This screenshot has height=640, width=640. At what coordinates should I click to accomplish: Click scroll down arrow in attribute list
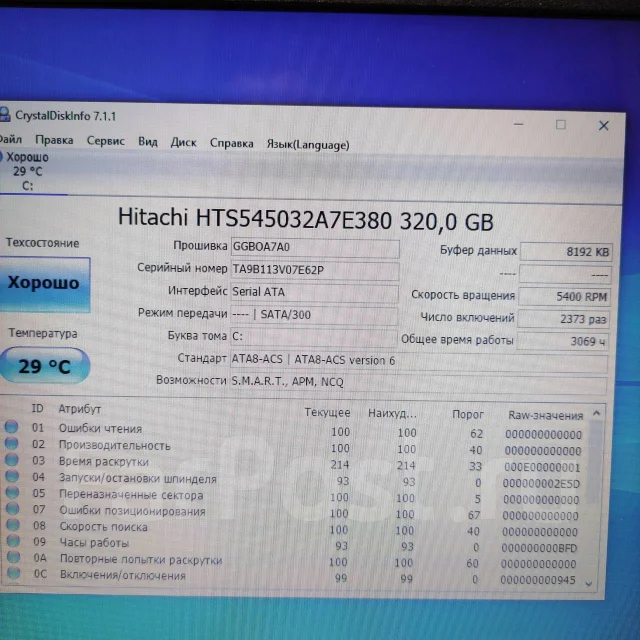(589, 584)
